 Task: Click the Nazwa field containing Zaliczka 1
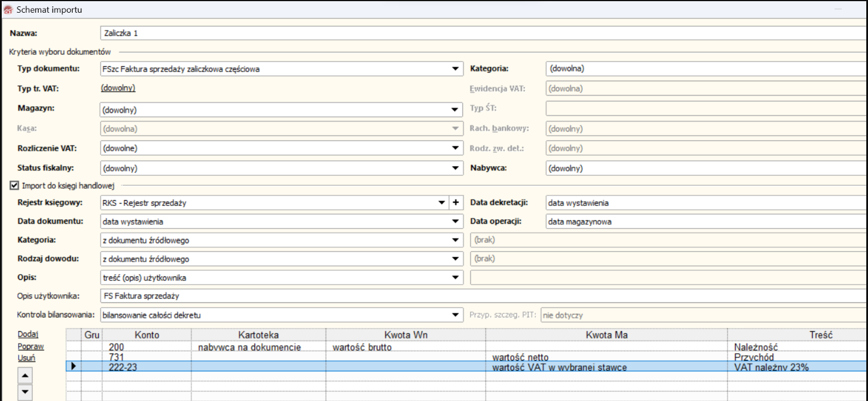(462, 33)
